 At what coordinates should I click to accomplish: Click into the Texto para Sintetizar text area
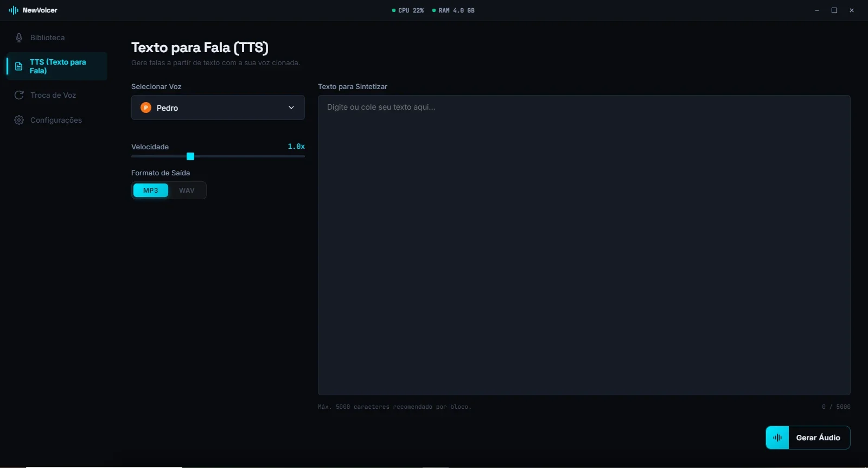point(584,245)
